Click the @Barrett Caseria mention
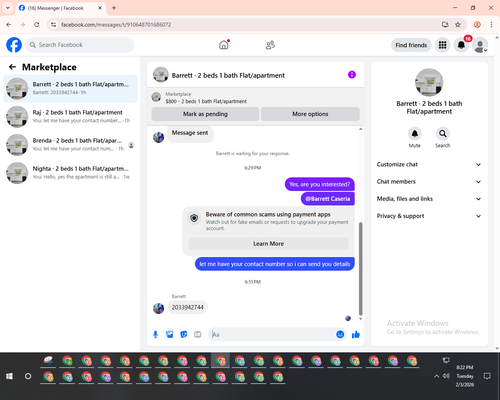Screen dimensions: 500x400 click(328, 199)
